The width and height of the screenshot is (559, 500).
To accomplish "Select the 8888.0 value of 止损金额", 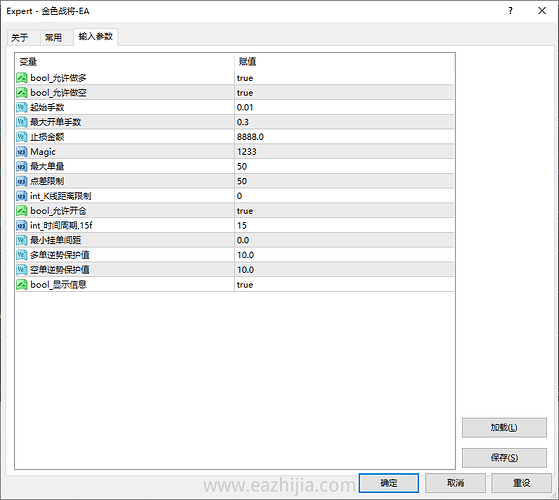I will pos(250,137).
